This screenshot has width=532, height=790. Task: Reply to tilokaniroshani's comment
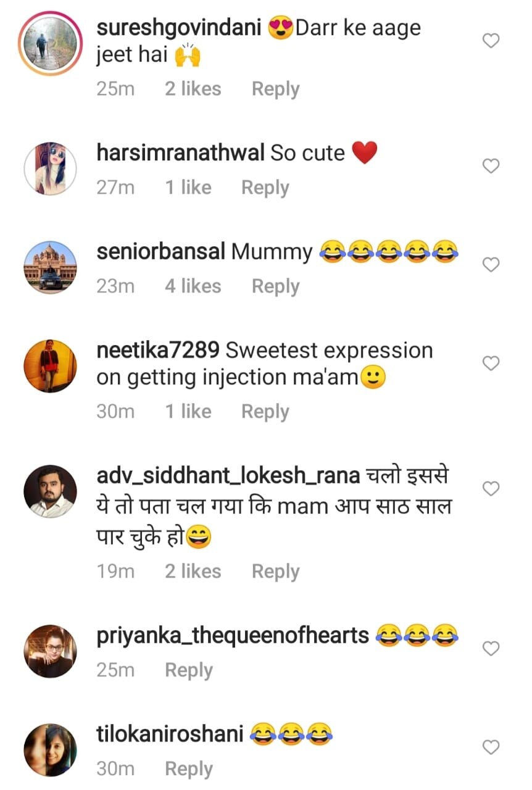click(188, 769)
